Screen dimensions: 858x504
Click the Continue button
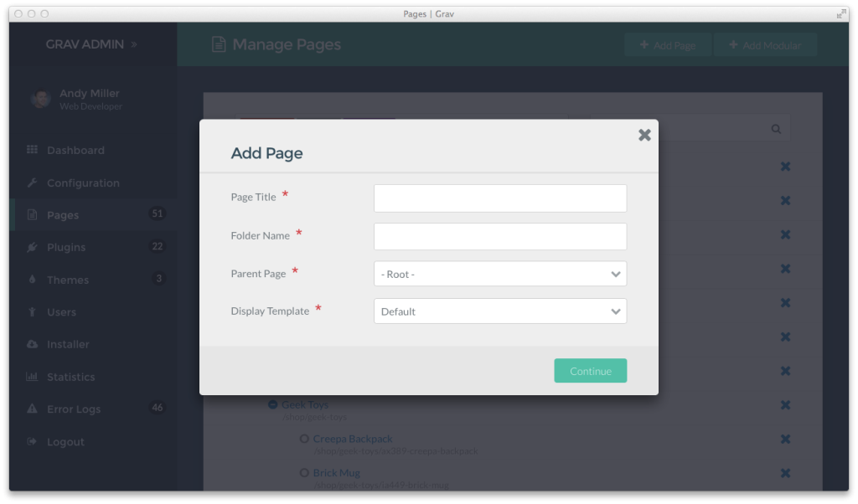point(591,371)
